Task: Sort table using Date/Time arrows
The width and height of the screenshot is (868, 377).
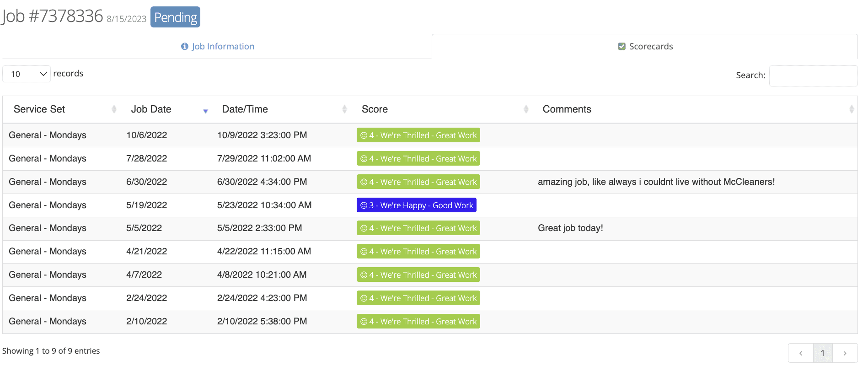Action: coord(344,109)
